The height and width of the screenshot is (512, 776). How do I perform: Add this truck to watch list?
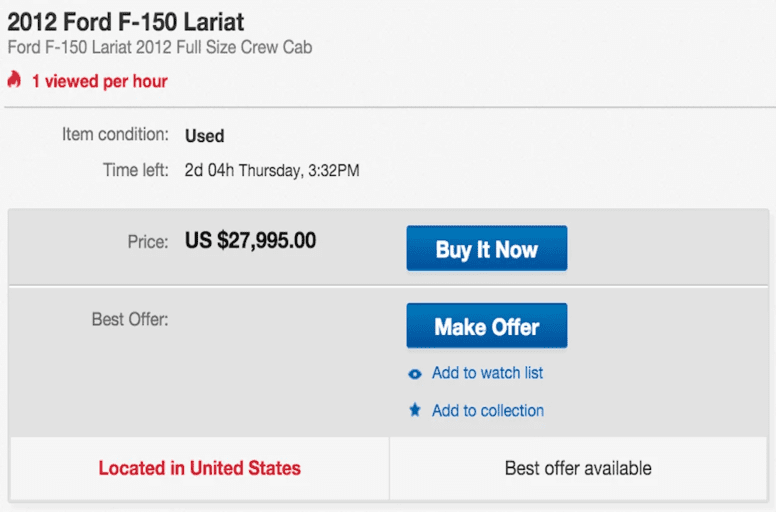tap(487, 373)
